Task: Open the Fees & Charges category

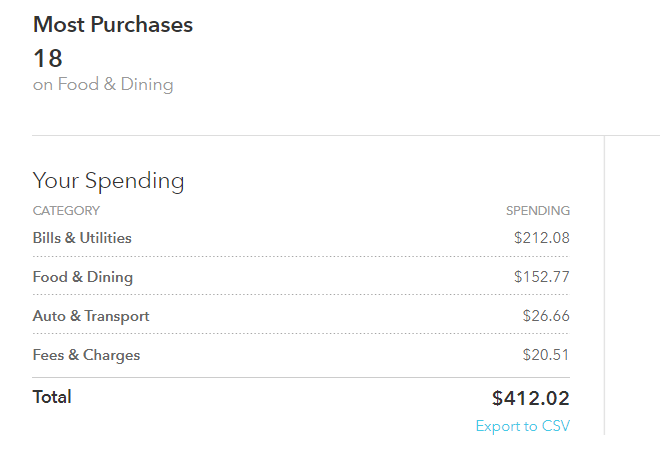Action: (x=86, y=355)
